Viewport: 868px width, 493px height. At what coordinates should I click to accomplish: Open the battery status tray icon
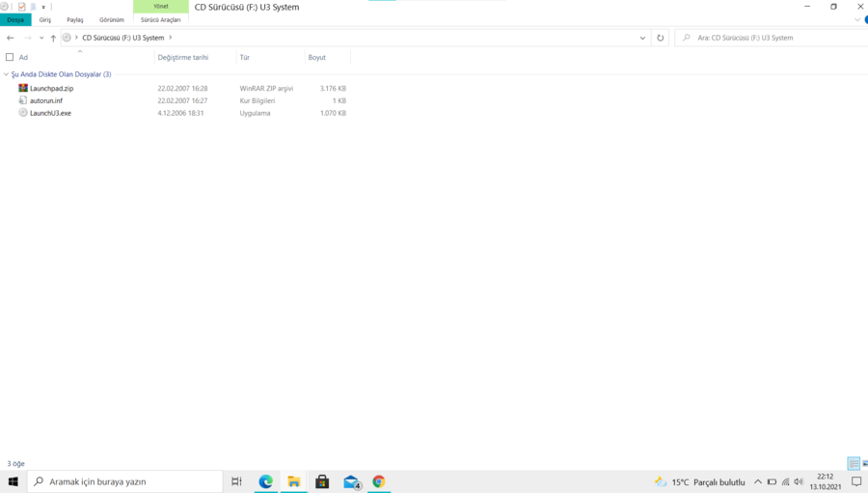click(772, 482)
